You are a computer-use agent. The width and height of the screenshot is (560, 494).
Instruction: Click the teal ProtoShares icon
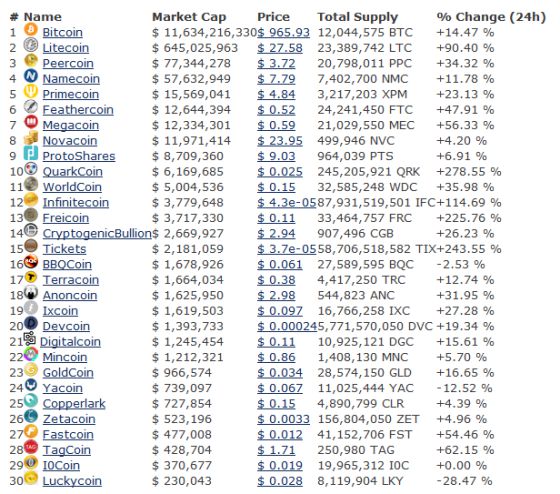[31, 153]
